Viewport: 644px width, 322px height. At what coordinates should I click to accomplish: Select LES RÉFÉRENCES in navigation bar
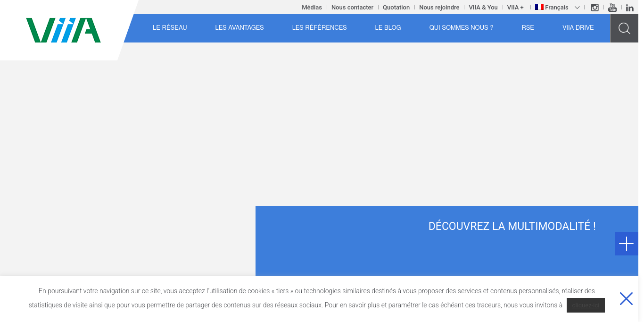319,28
